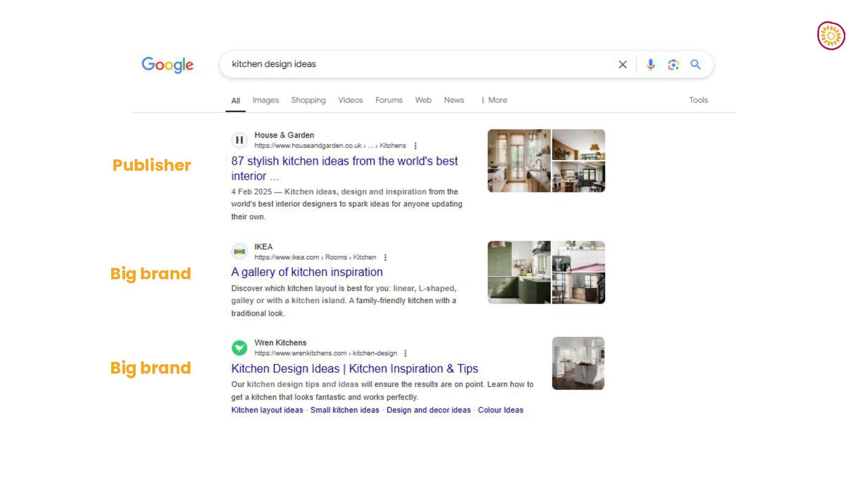Open the bottom-right IKEA thumbnail
This screenshot has height=488, width=868.
coord(578,288)
